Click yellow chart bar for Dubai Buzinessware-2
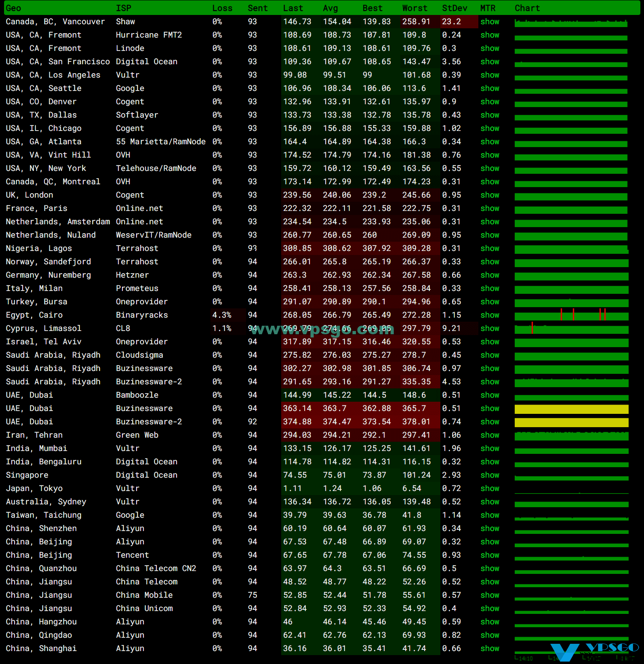This screenshot has height=664, width=644. (571, 422)
